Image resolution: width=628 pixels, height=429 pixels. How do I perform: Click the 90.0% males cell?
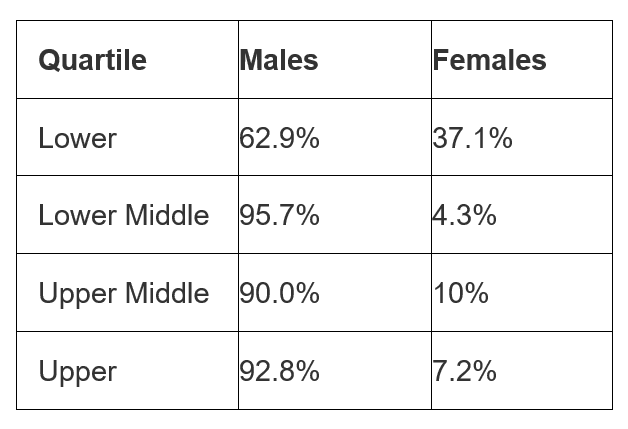pyautogui.click(x=280, y=294)
